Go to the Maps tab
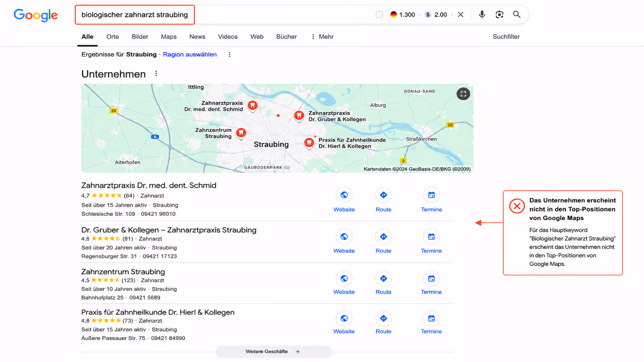Screen dimensions: 644x362 coord(169,37)
